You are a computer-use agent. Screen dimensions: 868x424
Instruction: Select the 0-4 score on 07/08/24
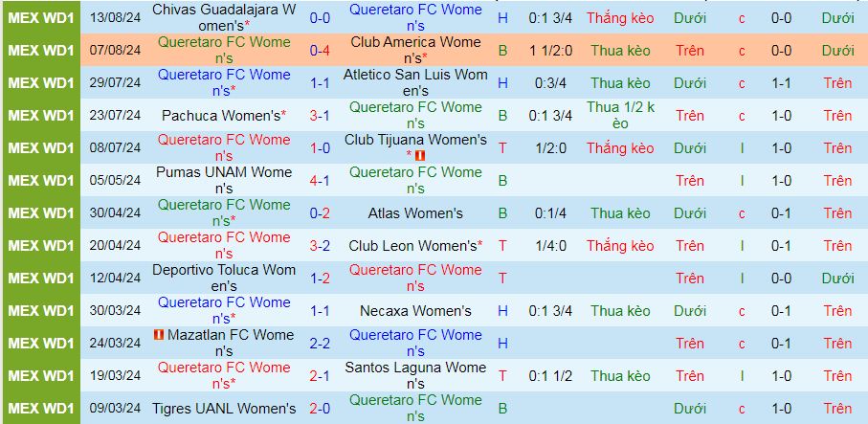[320, 51]
